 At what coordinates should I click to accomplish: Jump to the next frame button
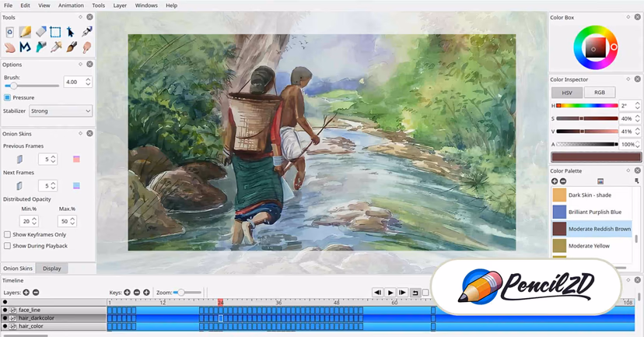click(x=403, y=293)
